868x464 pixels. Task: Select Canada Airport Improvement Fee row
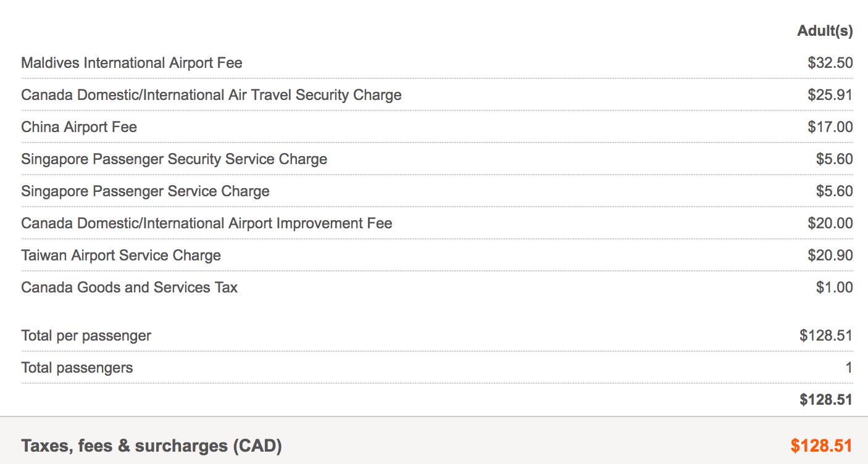[x=437, y=223]
